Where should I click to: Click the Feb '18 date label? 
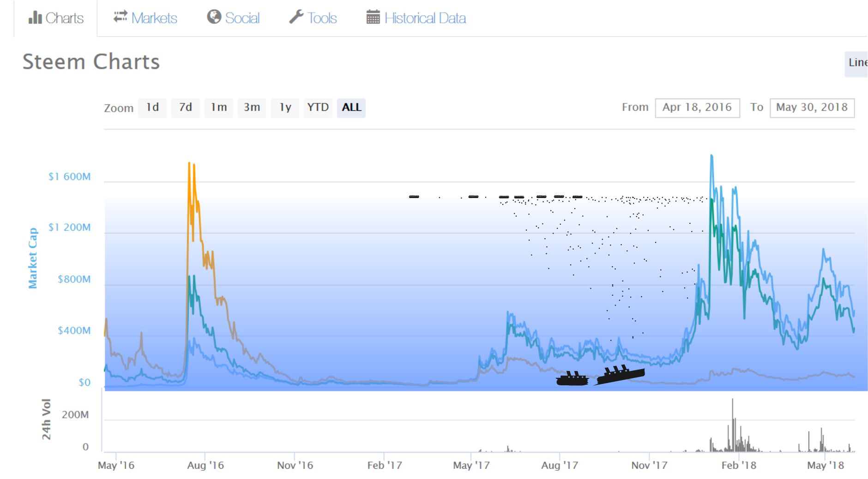(739, 465)
